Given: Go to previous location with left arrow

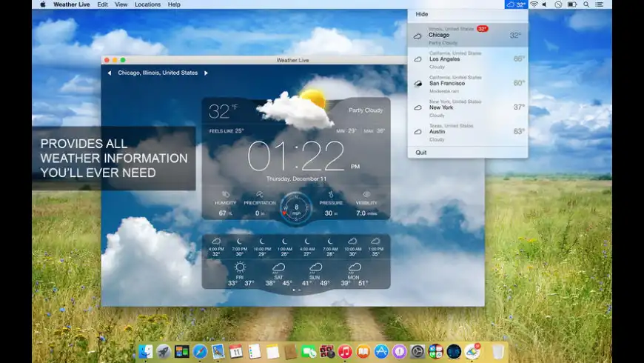Looking at the screenshot, I should [x=110, y=73].
